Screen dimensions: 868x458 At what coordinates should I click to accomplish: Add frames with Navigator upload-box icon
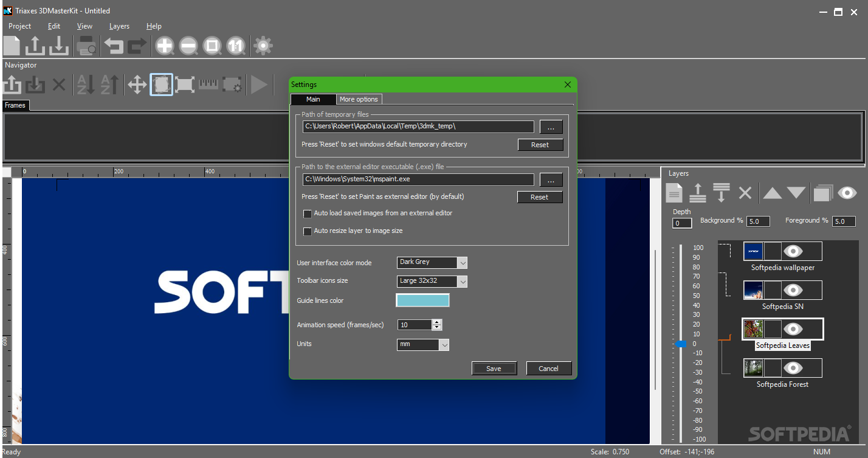pyautogui.click(x=12, y=85)
